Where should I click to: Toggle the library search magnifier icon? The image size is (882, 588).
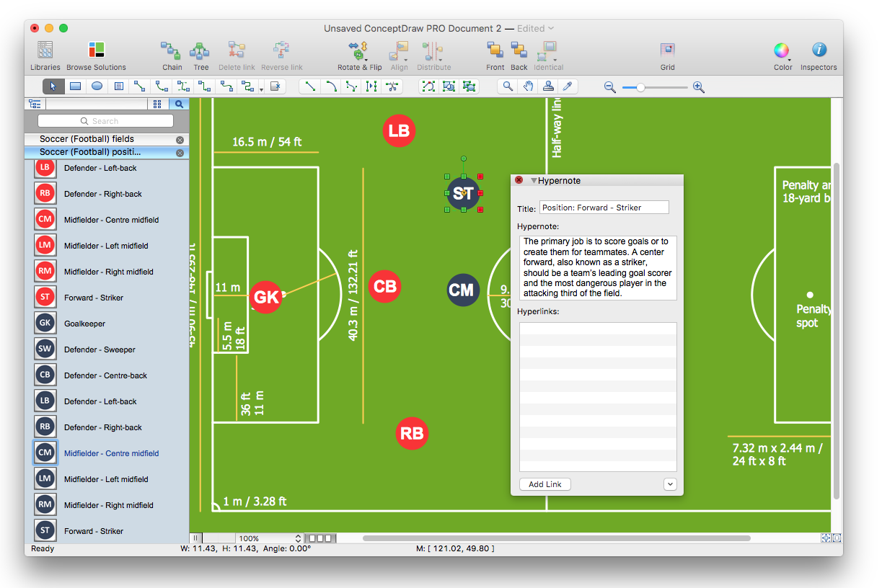pos(178,103)
